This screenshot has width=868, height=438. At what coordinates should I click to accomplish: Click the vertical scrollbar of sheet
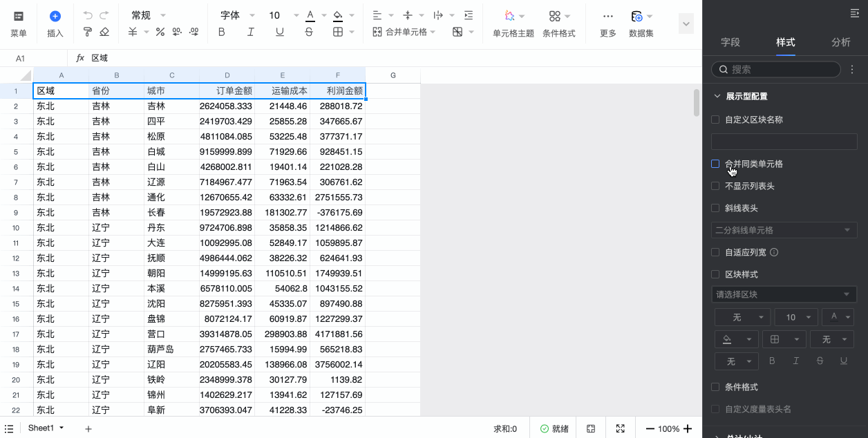[x=697, y=102]
